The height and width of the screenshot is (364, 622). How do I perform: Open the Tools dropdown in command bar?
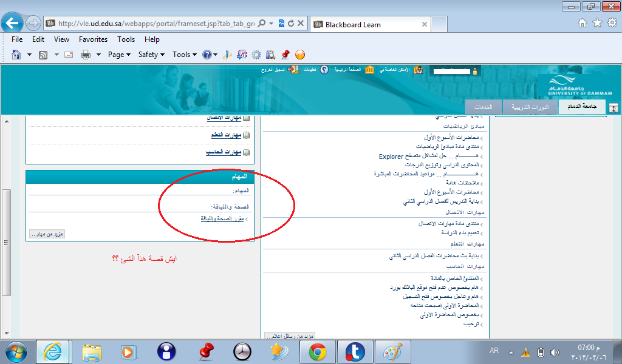coord(185,55)
